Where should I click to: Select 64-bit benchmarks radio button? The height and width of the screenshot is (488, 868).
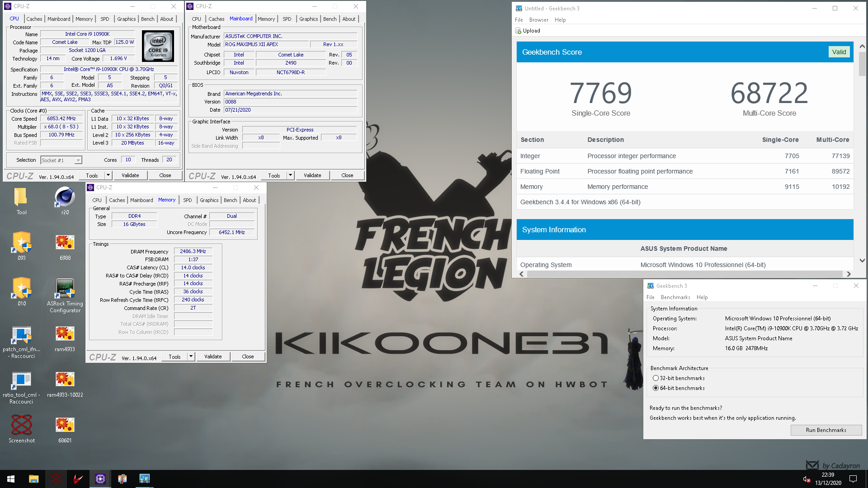click(656, 388)
